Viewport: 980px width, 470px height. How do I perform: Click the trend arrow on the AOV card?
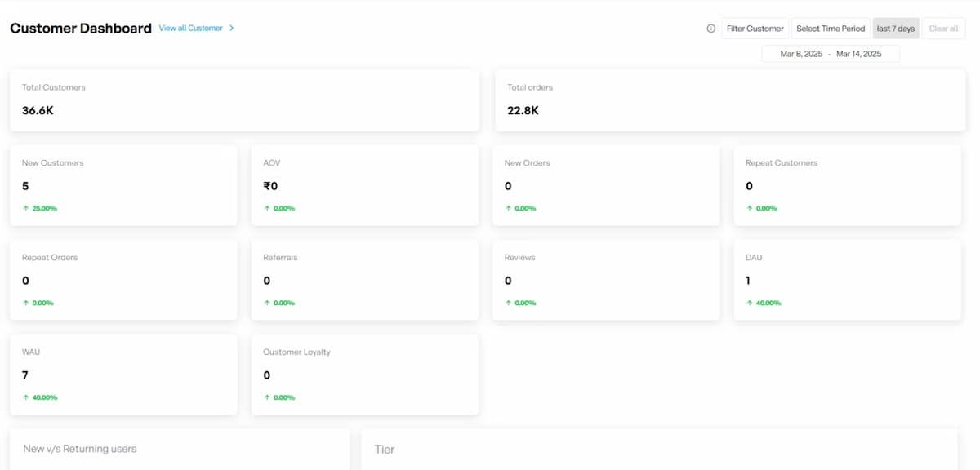[x=265, y=208]
